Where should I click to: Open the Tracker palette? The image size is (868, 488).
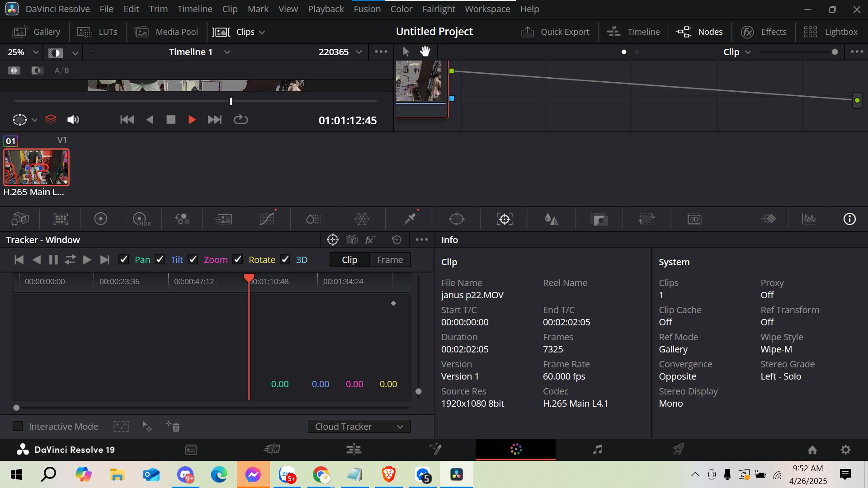click(505, 219)
